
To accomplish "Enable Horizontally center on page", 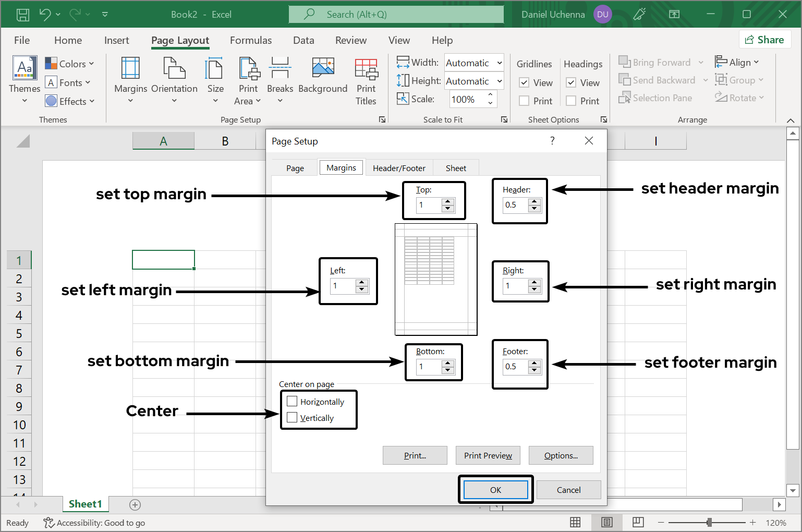I will click(x=293, y=401).
